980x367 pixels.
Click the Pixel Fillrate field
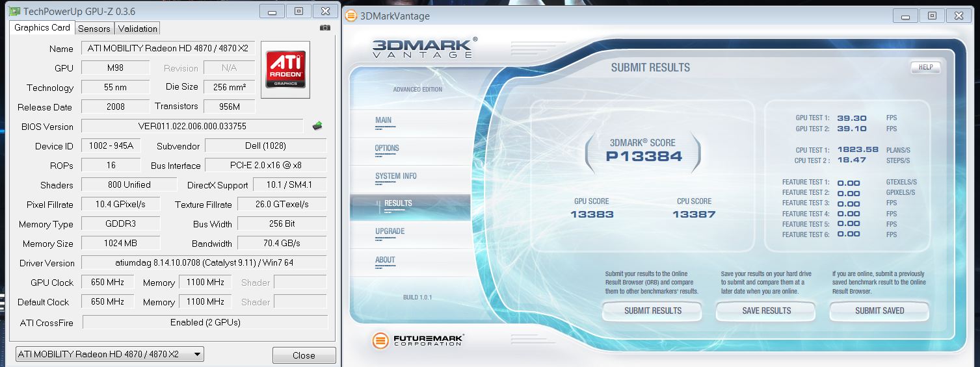coord(120,204)
